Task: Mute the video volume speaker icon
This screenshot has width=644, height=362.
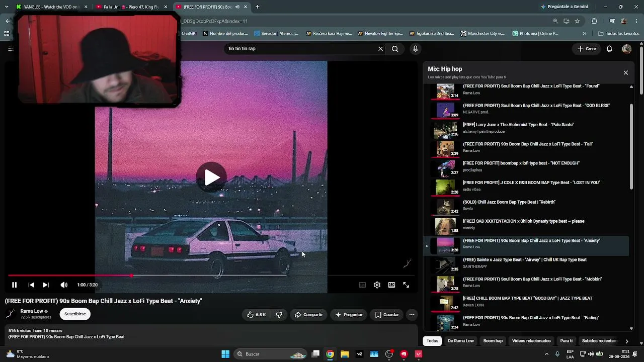Action: pos(64,285)
